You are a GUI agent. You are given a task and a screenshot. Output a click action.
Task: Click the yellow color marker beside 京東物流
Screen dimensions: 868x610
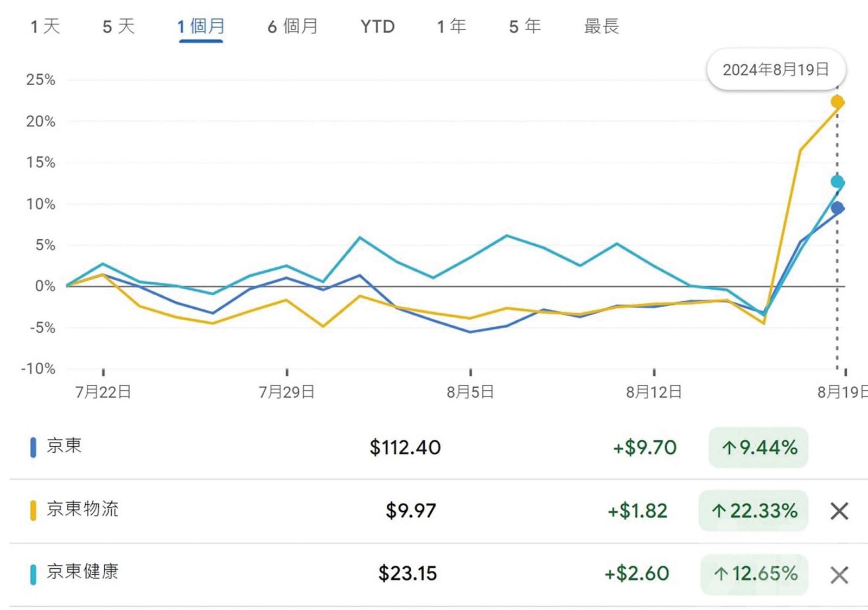pos(33,511)
